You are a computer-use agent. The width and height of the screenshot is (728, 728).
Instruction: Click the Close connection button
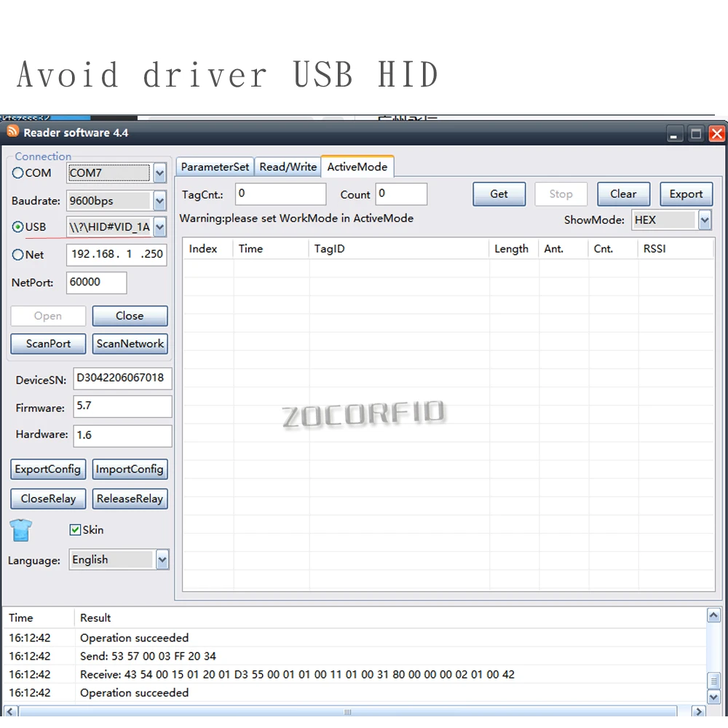pyautogui.click(x=130, y=316)
